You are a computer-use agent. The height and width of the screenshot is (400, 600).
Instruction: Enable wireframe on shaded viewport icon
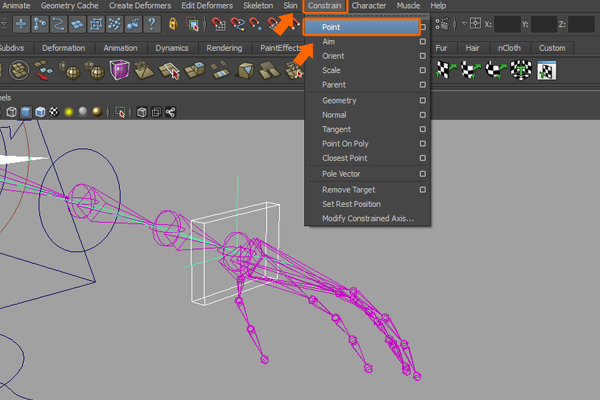pyautogui.click(x=40, y=112)
